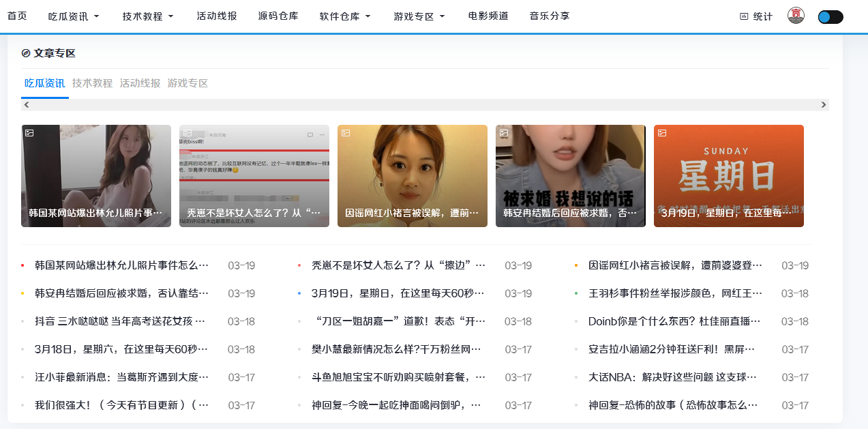Screen dimensions: 868x429
Task: Click the right scroll arrow of tab bar
Action: tap(824, 105)
